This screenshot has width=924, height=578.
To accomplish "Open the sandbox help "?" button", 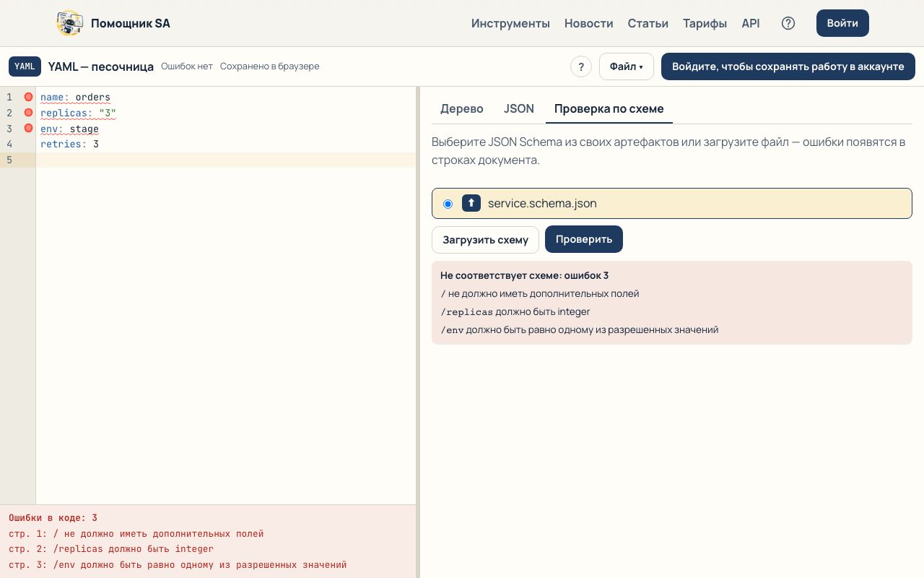I will (x=581, y=66).
